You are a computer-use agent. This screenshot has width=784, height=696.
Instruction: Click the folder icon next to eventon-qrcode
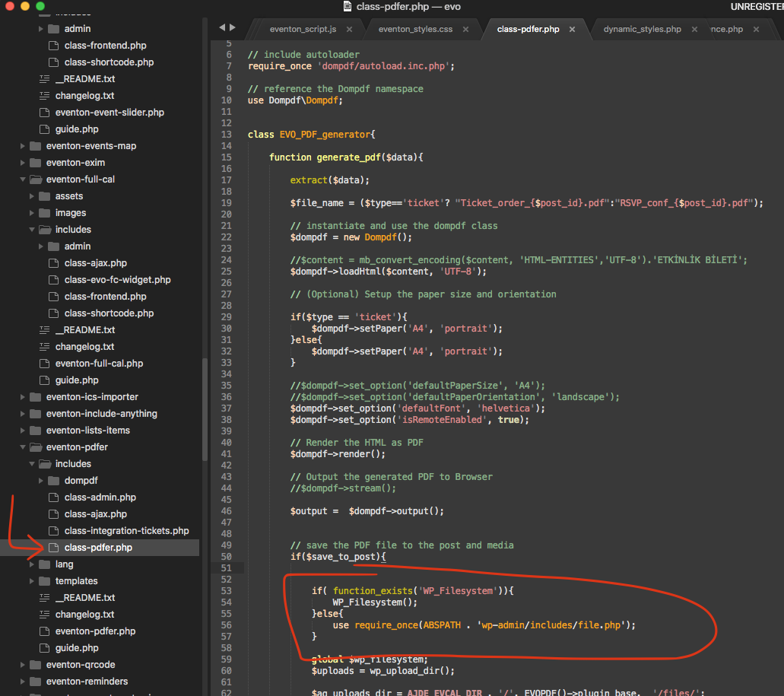point(35,665)
